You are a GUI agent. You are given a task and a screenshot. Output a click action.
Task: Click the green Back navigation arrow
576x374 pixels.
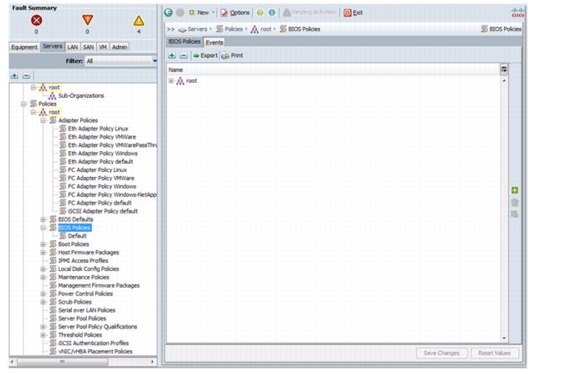click(168, 12)
